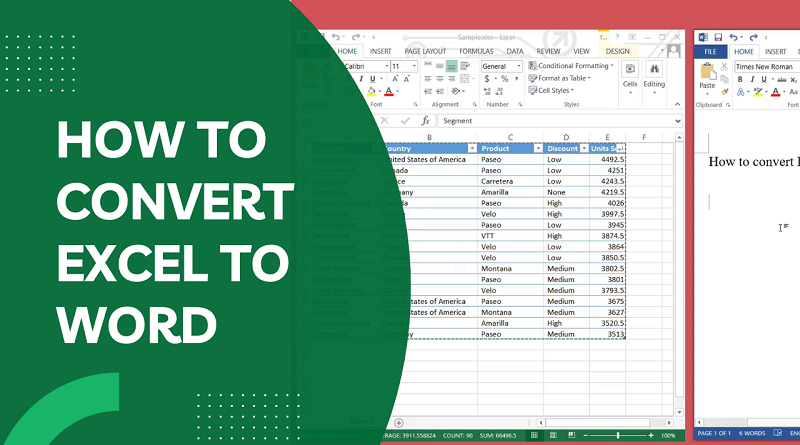The image size is (800, 445).
Task: Toggle Italic in Excel ribbon
Action: [x=361, y=79]
